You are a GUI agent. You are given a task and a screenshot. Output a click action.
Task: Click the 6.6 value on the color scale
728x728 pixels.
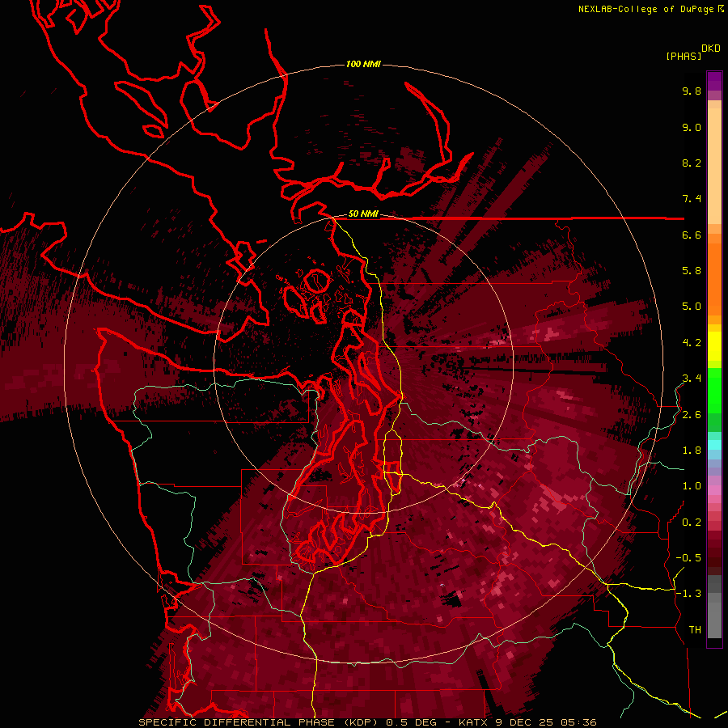coord(692,235)
